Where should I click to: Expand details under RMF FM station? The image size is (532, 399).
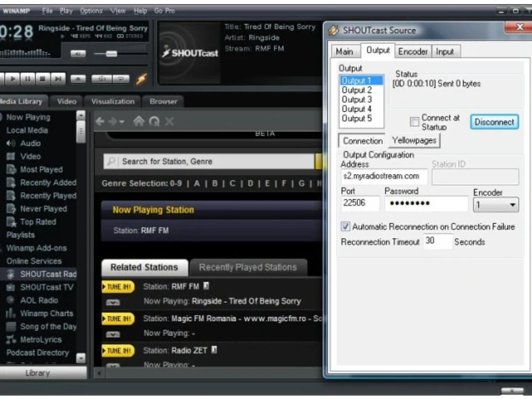click(x=113, y=302)
